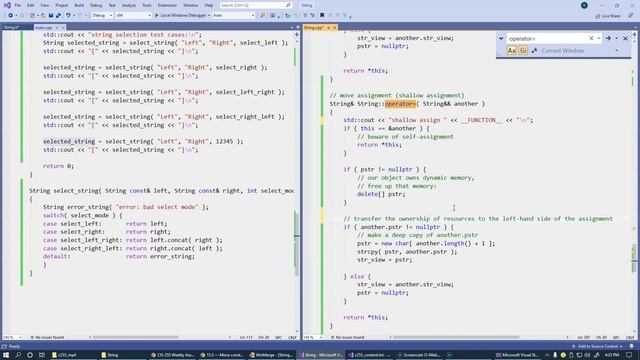Open the Analyze menu
Screen dimensions: 640x360
click(x=129, y=5)
